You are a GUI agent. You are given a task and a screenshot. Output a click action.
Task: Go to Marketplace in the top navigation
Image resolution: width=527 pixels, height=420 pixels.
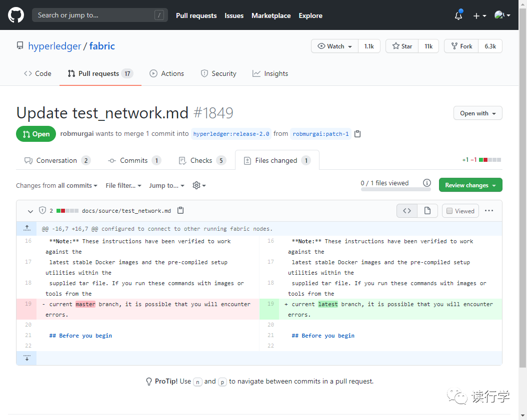pos(271,16)
